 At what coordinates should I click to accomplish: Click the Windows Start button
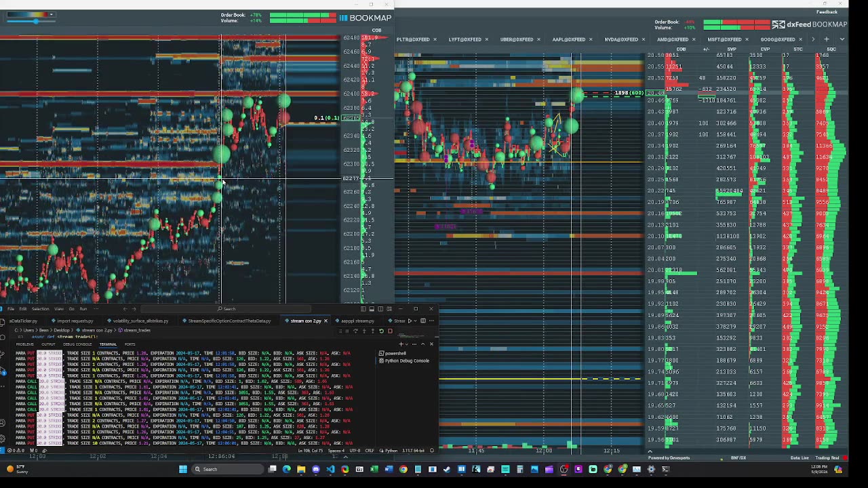(183, 469)
